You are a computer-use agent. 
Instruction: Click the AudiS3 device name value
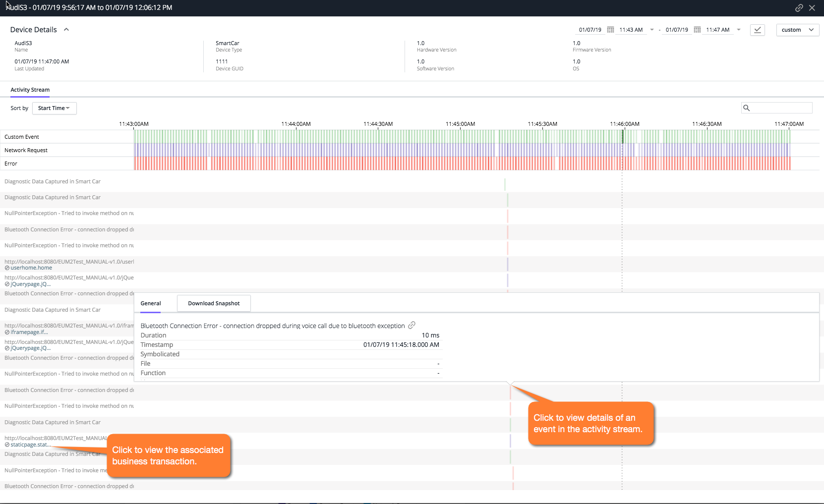point(23,44)
